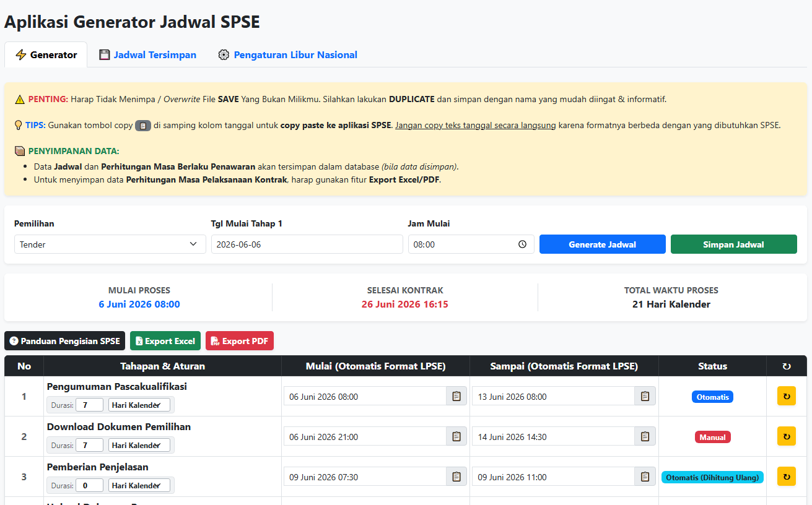
Task: Click end date field 09 Juni 2026 11:00
Action: click(x=554, y=477)
